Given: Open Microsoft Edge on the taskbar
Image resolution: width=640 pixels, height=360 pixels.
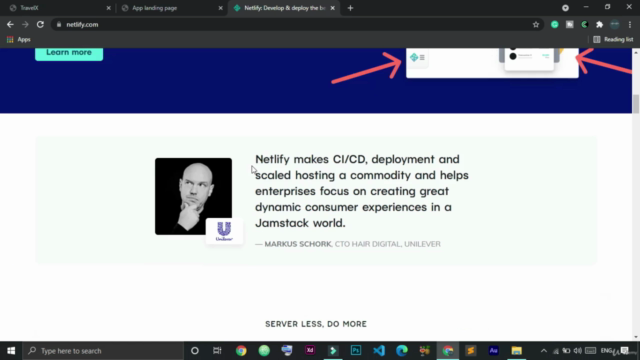Looking at the screenshot, I should click(402, 351).
